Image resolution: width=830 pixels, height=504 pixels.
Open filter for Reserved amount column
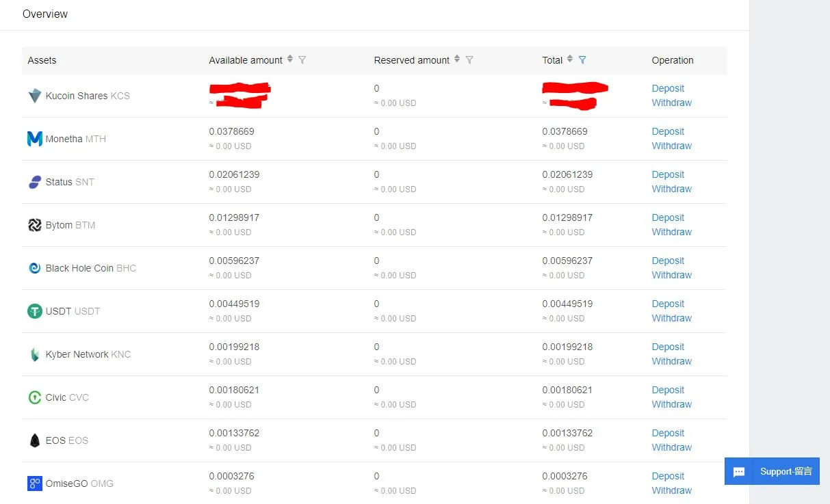(469, 60)
